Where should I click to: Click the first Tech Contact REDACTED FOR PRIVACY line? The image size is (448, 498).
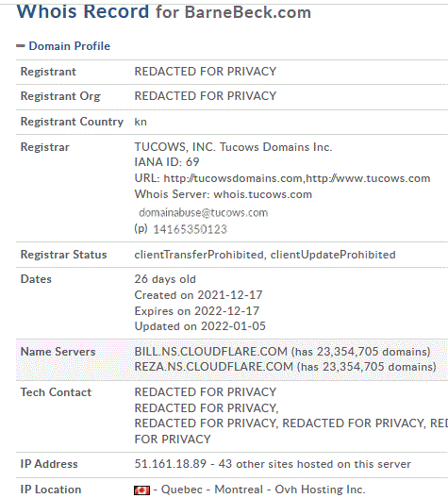[x=206, y=392]
